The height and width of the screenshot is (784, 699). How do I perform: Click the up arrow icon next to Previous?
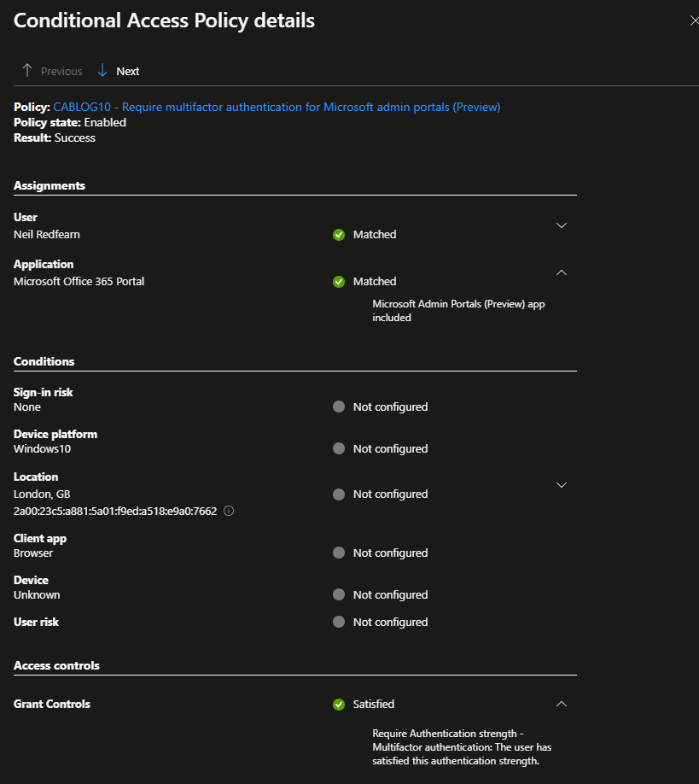(27, 71)
